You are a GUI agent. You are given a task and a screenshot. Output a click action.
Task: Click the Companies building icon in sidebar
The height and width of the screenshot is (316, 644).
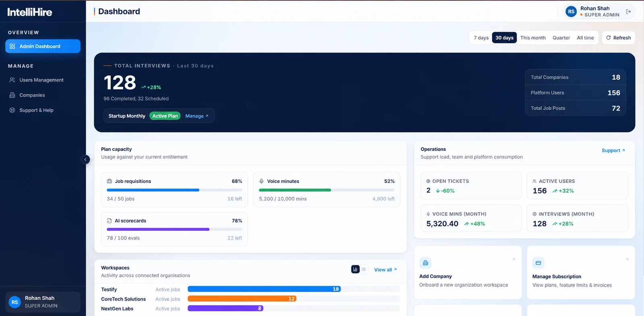coord(12,95)
